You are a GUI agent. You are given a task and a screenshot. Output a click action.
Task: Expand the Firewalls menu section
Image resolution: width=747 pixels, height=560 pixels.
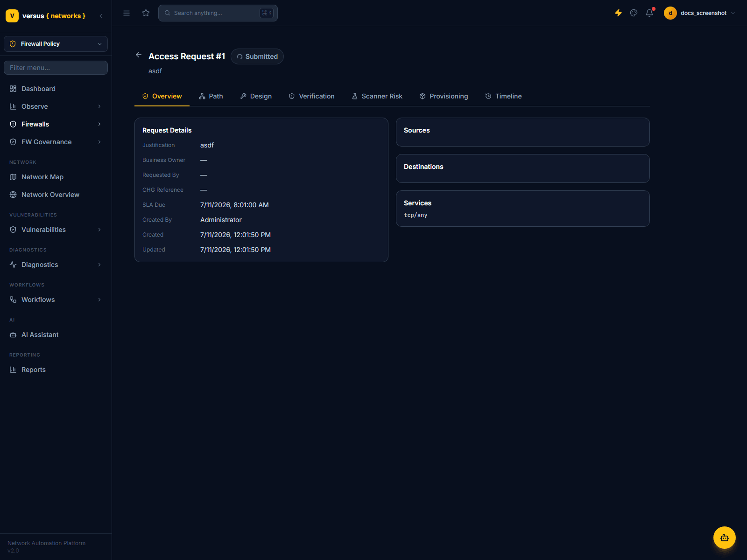(56, 124)
